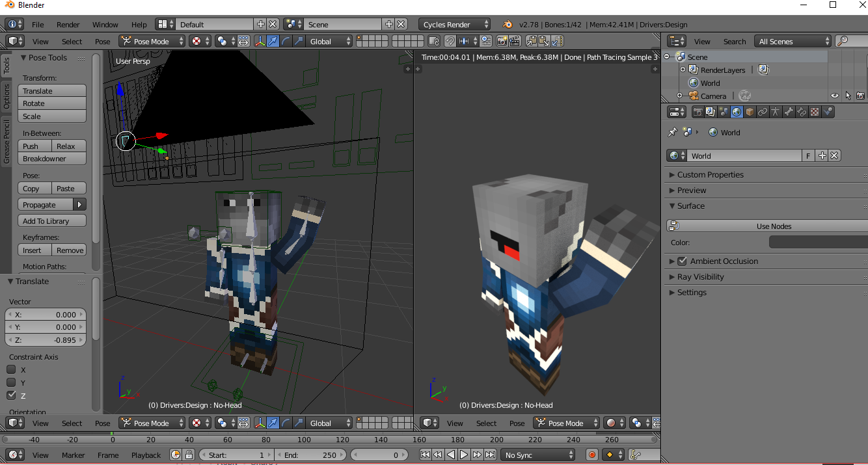Open the Texture properties tab checker icon
Viewport: 868px width, 465px height.
[x=815, y=112]
